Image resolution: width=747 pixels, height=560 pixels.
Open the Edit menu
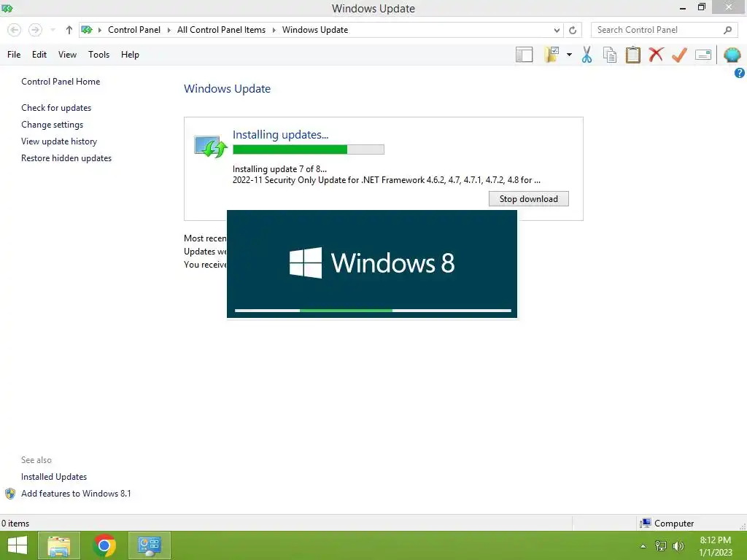pyautogui.click(x=39, y=55)
